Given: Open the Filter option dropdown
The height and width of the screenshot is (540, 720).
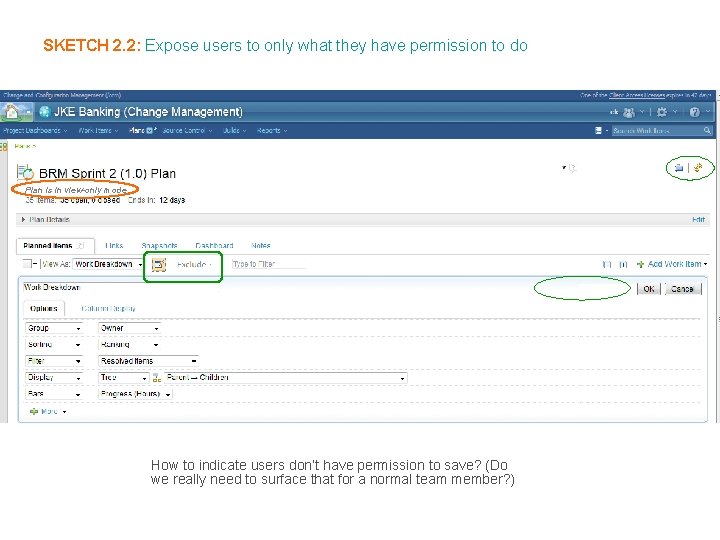Looking at the screenshot, I should (x=54, y=361).
